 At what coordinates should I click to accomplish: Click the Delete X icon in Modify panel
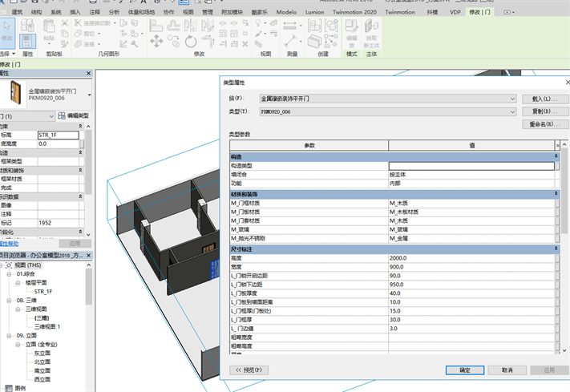coord(245,44)
